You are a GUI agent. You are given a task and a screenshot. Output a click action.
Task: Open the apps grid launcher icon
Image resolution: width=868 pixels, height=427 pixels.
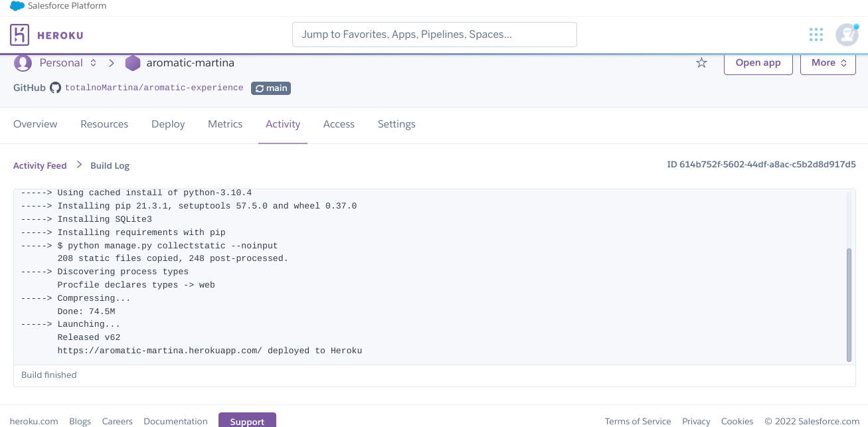[816, 35]
